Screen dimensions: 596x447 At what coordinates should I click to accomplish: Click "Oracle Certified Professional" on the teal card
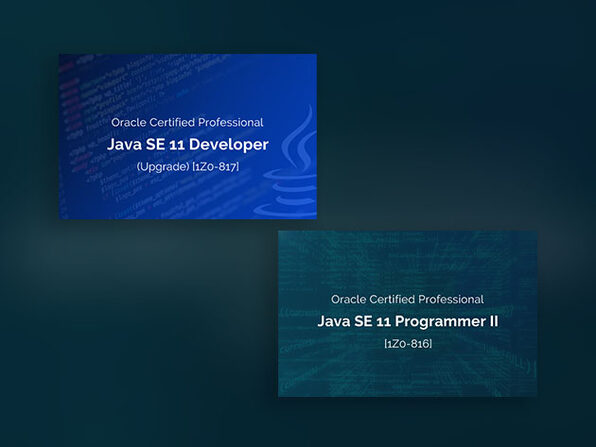click(407, 299)
